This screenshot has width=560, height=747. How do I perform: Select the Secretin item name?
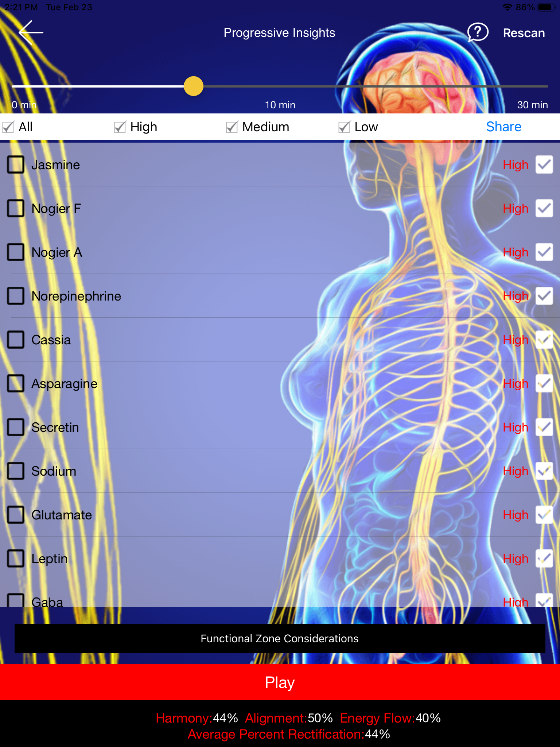point(55,427)
